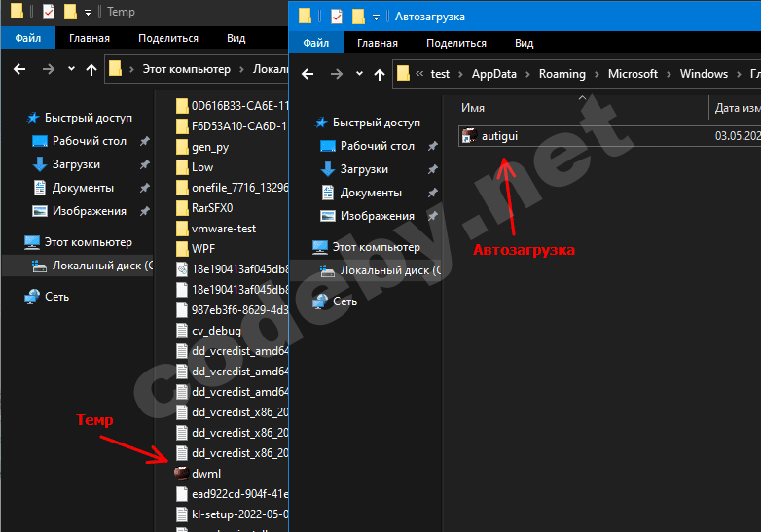761x532 pixels.
Task: Expand chevron after Roaming in breadcrumb
Action: (x=597, y=74)
